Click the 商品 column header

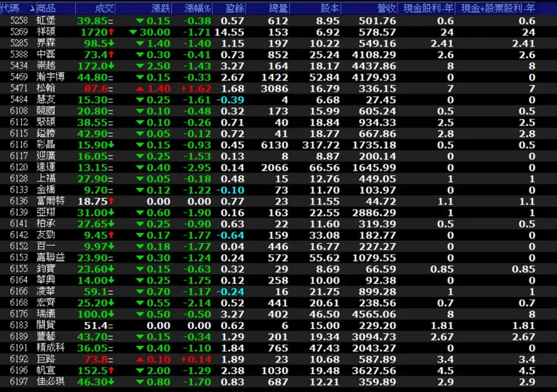pyautogui.click(x=46, y=8)
